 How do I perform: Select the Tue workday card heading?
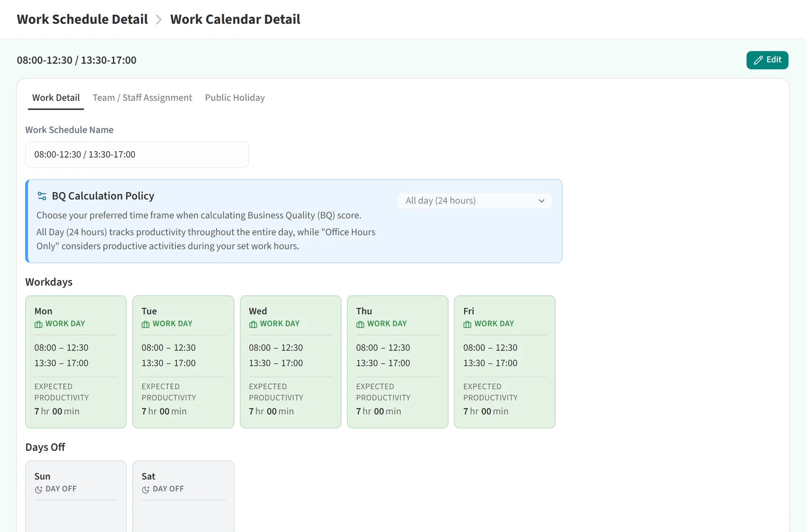[149, 311]
